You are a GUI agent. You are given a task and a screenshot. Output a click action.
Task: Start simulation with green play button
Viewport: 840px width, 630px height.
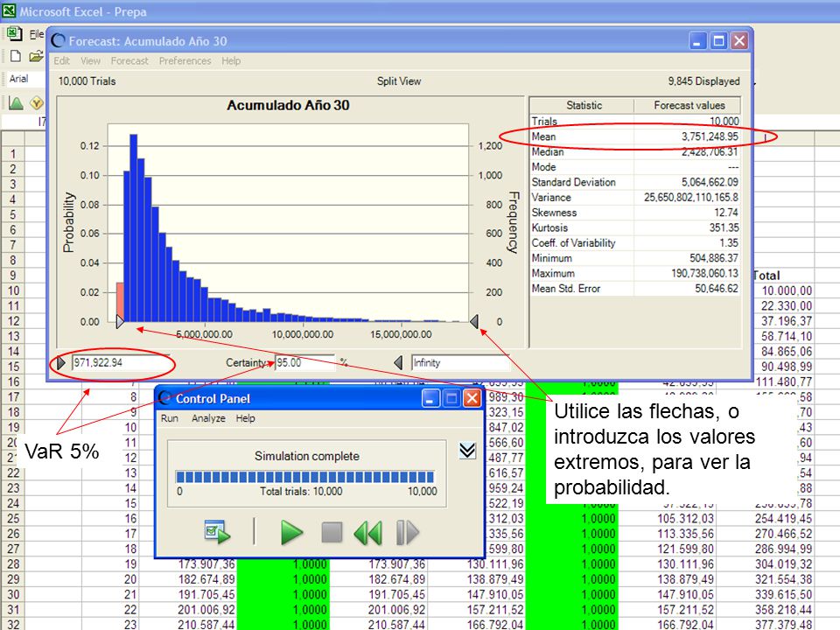pos(292,533)
